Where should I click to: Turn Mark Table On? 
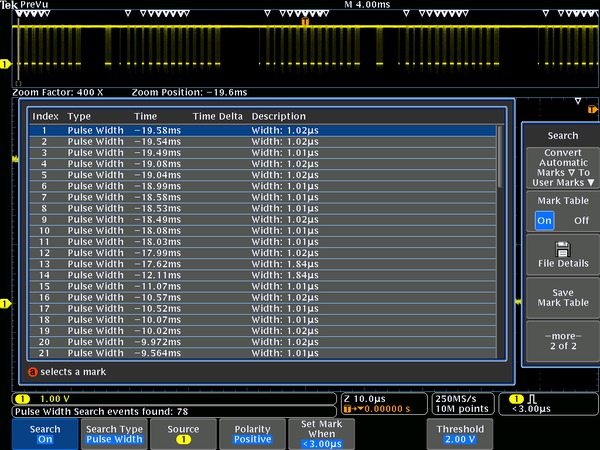coord(544,219)
